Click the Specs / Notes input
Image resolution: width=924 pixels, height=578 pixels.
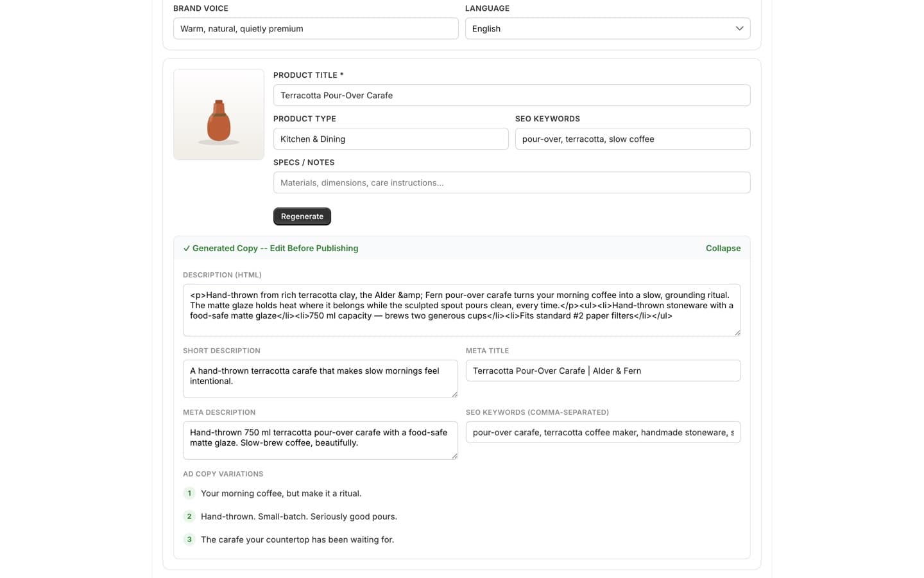tap(511, 182)
